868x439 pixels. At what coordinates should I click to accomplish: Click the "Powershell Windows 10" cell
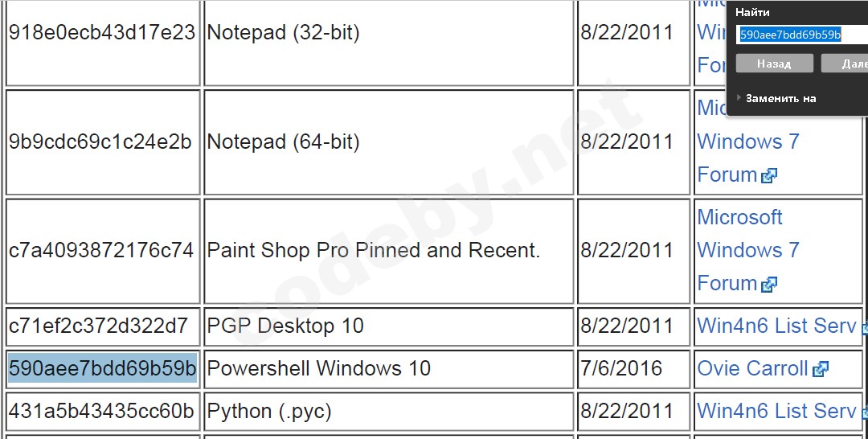[319, 368]
